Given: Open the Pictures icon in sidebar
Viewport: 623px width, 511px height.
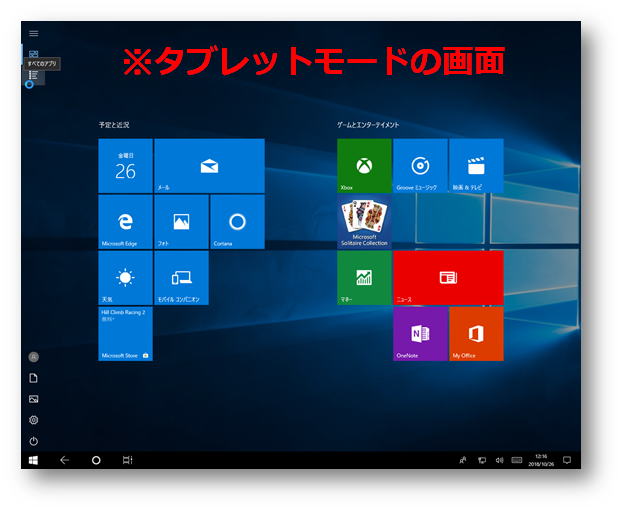Looking at the screenshot, I should pyautogui.click(x=34, y=399).
